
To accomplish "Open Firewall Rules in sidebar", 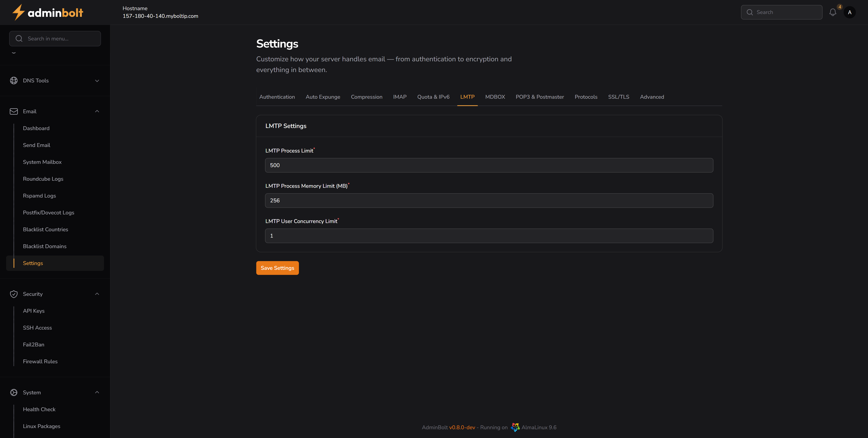I will (40, 362).
